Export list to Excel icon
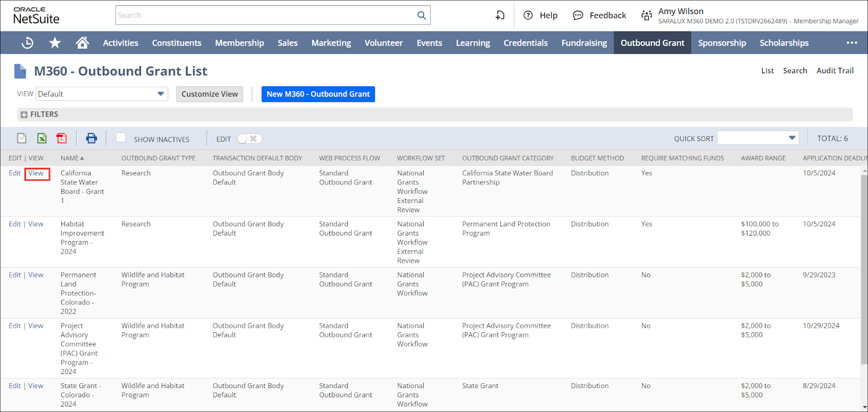 tap(42, 138)
